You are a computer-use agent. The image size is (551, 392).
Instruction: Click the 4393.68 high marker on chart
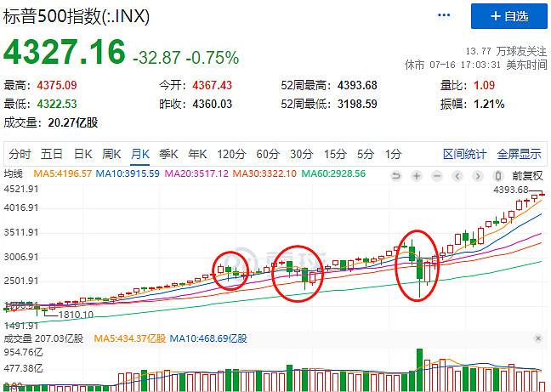[511, 190]
